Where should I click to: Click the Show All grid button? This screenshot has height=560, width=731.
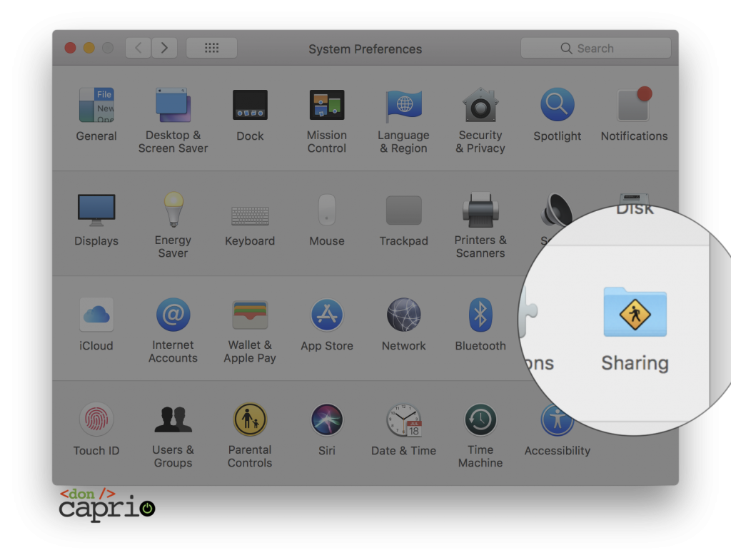[x=211, y=48]
